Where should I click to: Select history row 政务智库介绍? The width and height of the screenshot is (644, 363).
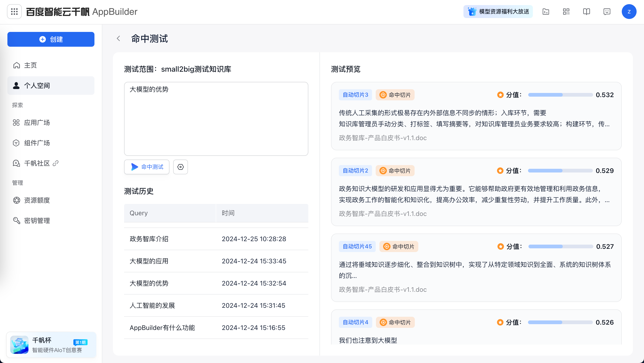pos(216,239)
